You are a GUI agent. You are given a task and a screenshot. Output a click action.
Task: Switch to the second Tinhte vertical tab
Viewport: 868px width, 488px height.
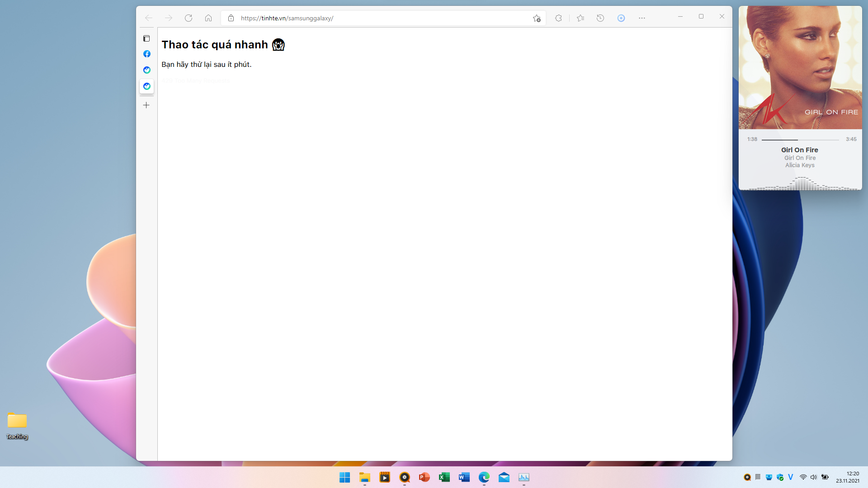[147, 86]
